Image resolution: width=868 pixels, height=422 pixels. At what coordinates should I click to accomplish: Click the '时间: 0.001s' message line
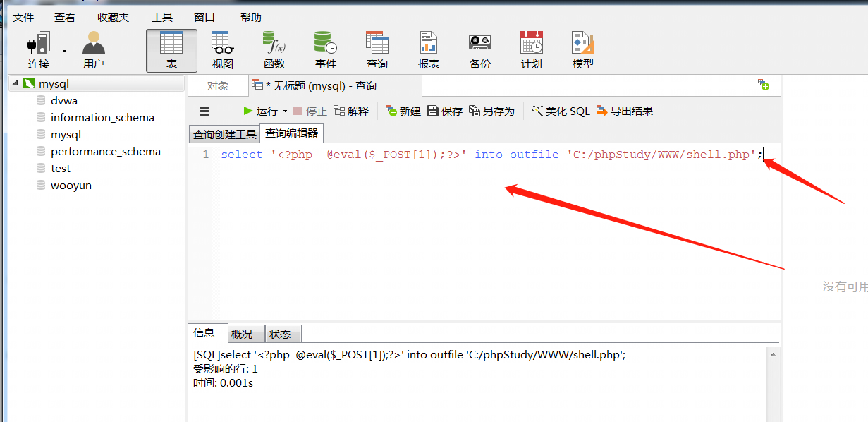[223, 383]
